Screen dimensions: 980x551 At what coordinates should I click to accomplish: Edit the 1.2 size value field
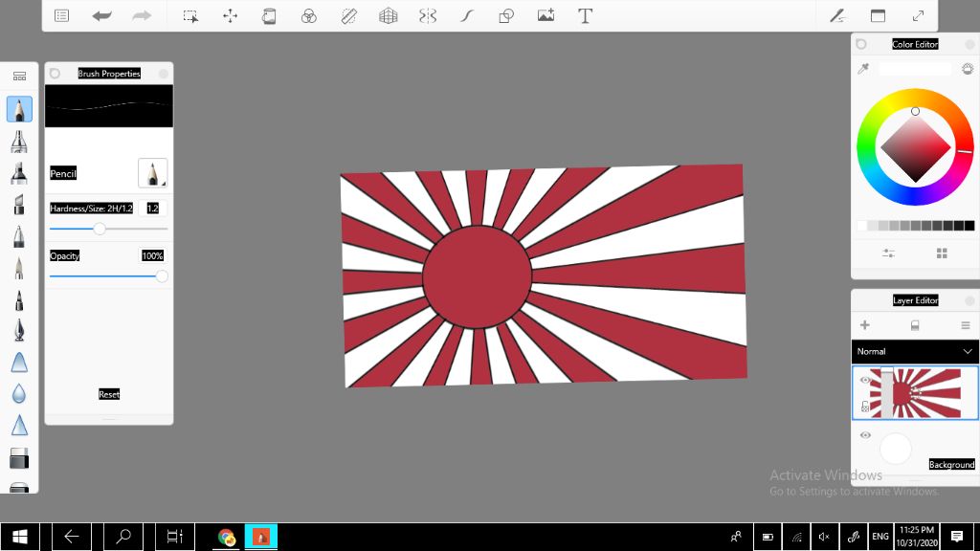click(153, 208)
